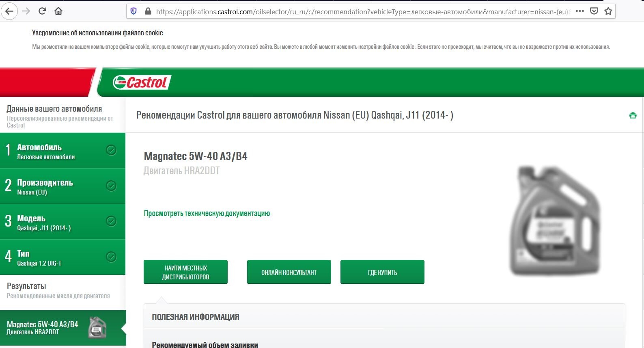This screenshot has width=644, height=348.
Task: Click Результаты section heading
Action: tap(26, 286)
